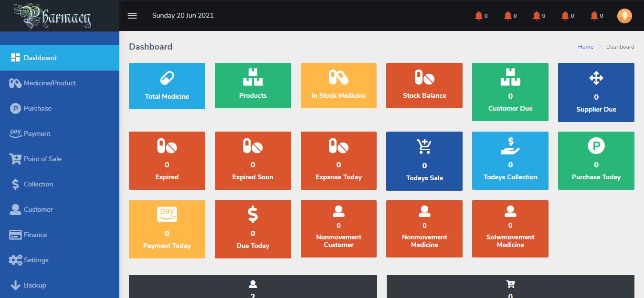
Task: Click the pay icon beside Payment
Action: pos(15,133)
